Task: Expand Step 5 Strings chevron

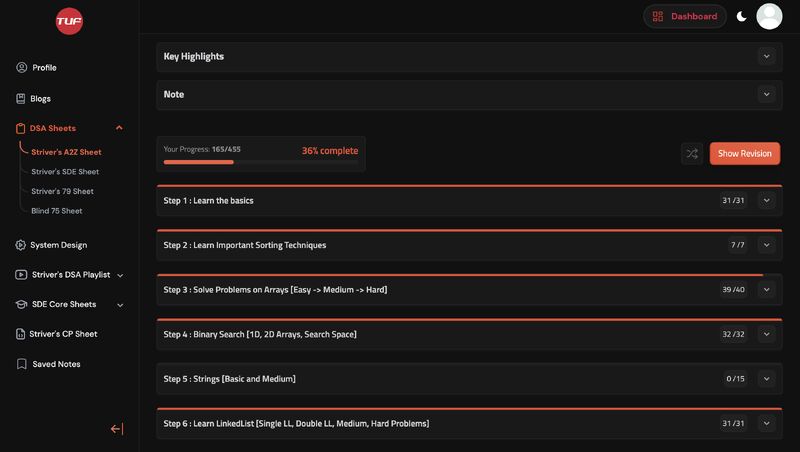Action: tap(766, 379)
